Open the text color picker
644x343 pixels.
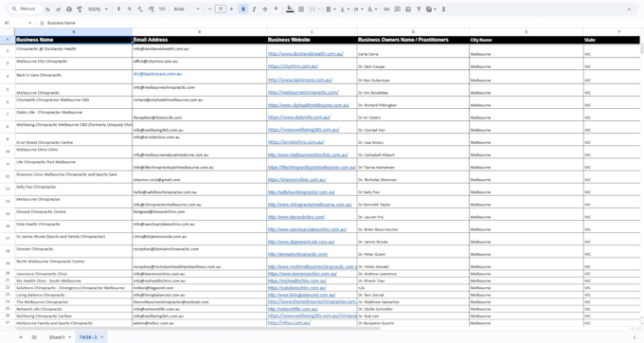pyautogui.click(x=276, y=9)
